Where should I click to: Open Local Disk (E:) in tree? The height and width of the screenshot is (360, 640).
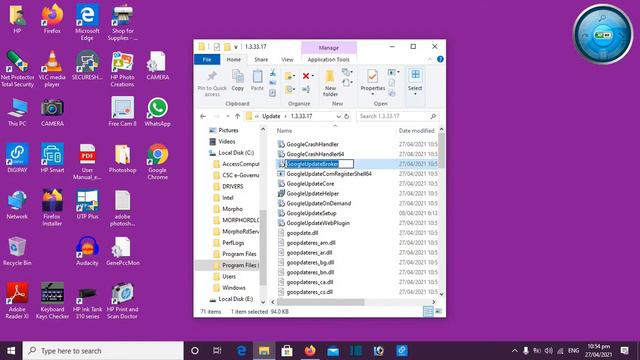point(236,299)
